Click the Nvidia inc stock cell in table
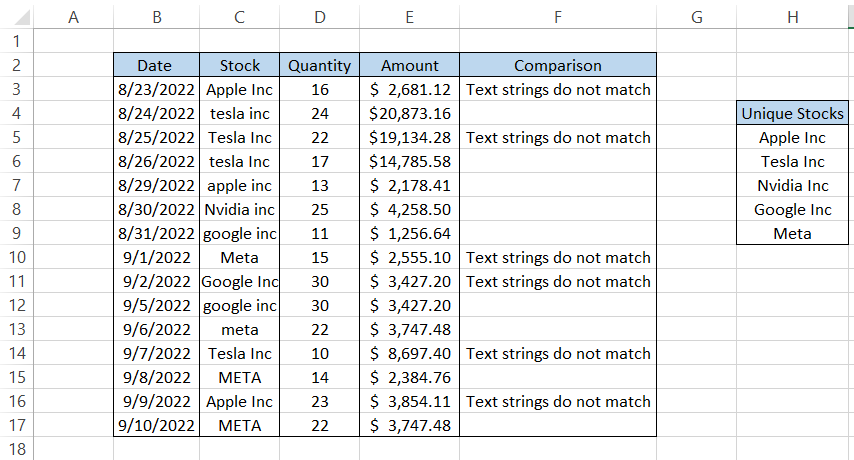 (x=239, y=210)
